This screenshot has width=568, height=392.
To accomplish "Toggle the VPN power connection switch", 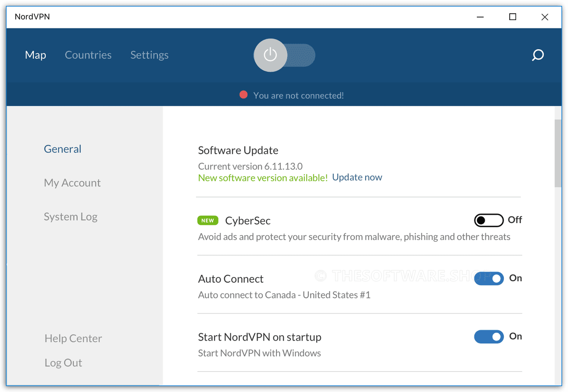I will [284, 55].
